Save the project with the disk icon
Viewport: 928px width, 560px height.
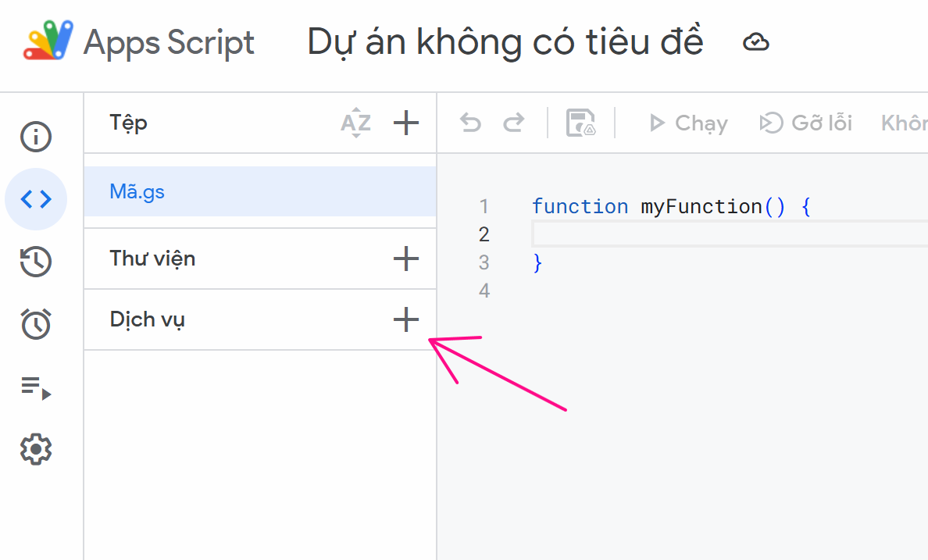580,123
